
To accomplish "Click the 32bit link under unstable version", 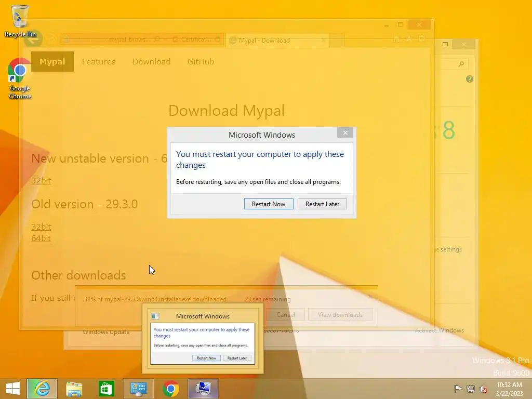I will coord(41,180).
